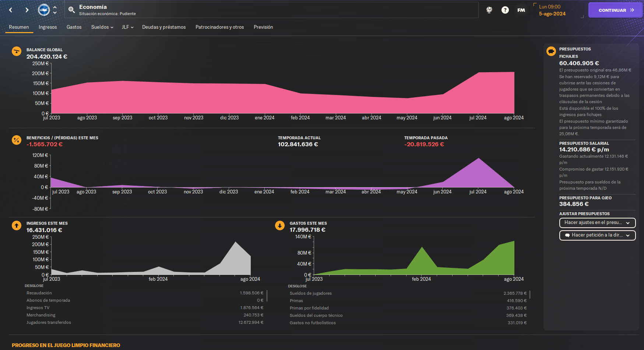Open the FM menu
The height and width of the screenshot is (350, 644).
pyautogui.click(x=521, y=10)
